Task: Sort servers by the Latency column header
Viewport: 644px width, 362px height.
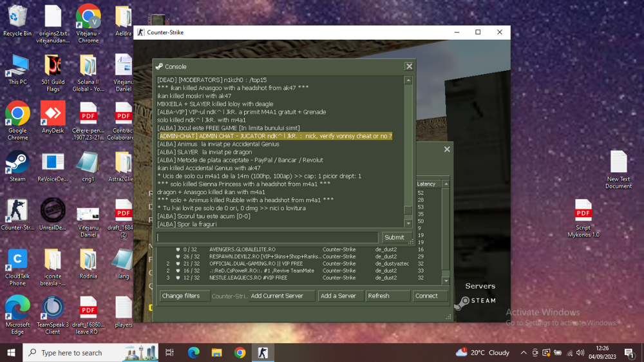Action: click(x=426, y=184)
